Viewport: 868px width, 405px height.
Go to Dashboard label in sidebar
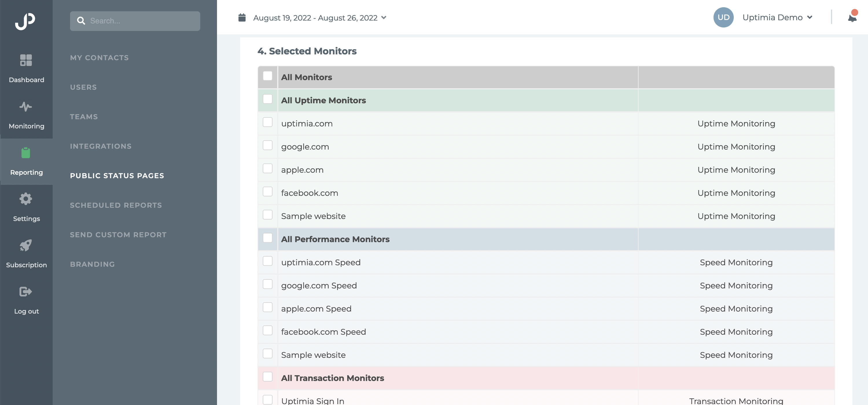click(26, 80)
